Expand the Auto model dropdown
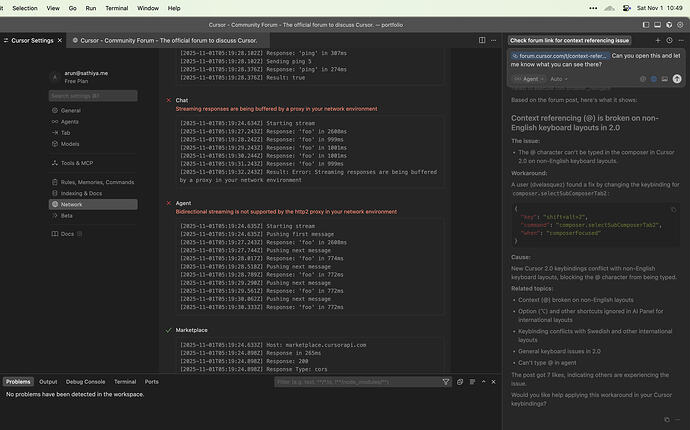The height and width of the screenshot is (430, 690). pyautogui.click(x=557, y=77)
